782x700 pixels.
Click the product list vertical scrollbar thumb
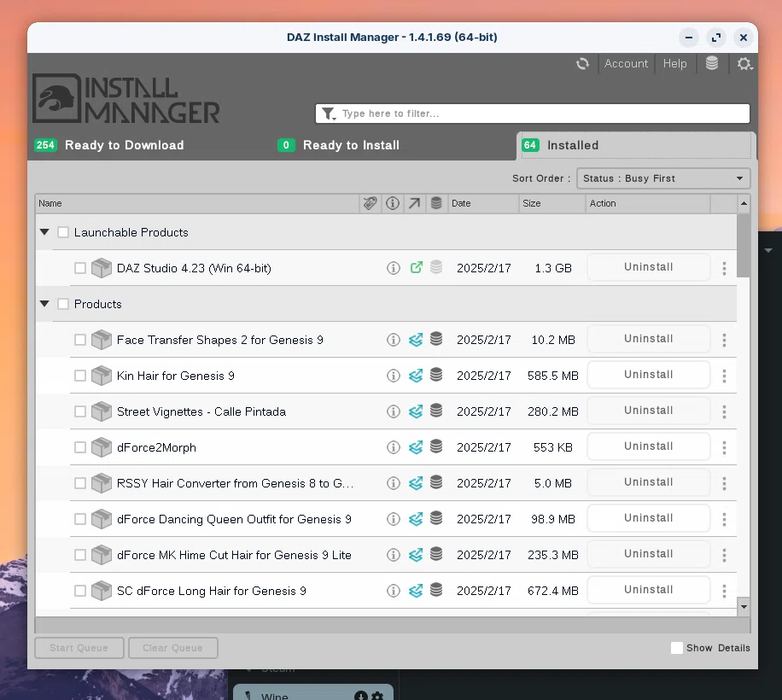click(x=744, y=245)
